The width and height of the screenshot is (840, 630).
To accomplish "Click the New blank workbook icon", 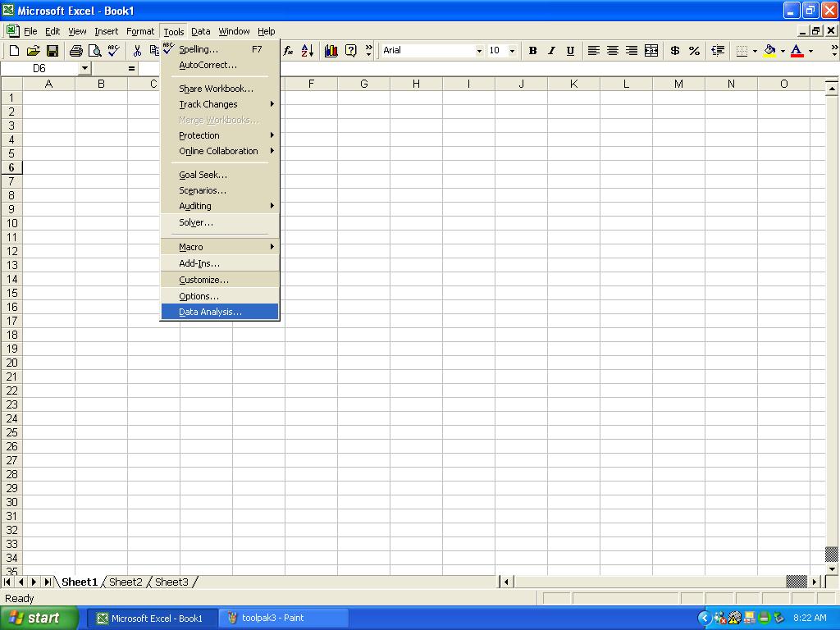I will coord(14,51).
